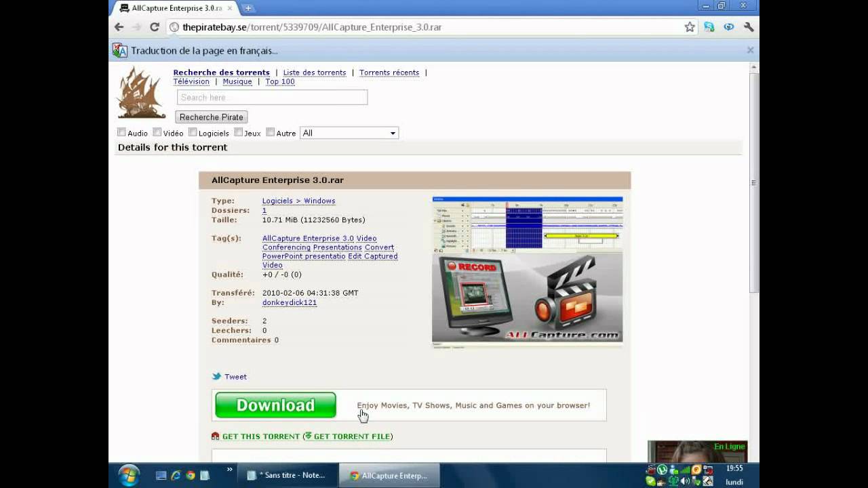The image size is (868, 488).
Task: Go back with the browser back arrow
Action: tap(119, 27)
